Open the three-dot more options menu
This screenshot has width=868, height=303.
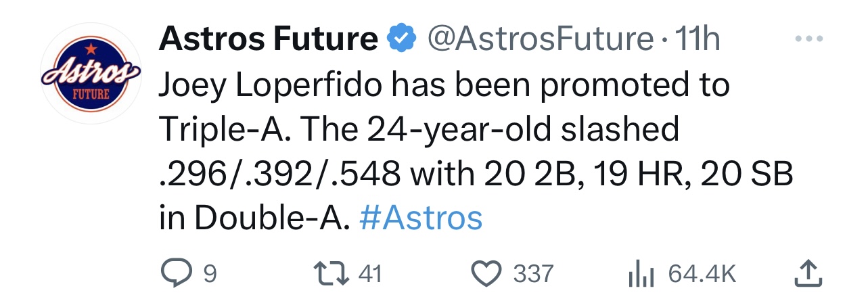tap(809, 39)
